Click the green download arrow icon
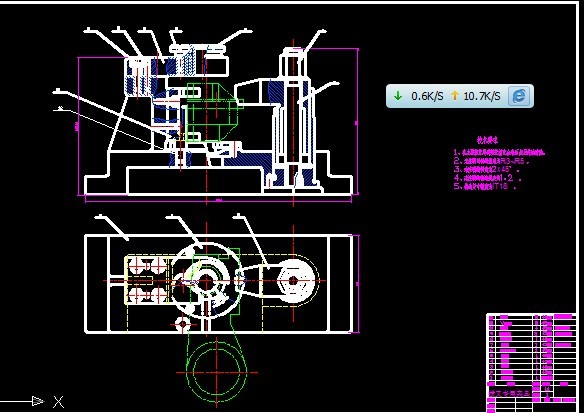Image resolution: width=584 pixels, height=413 pixels. pyautogui.click(x=398, y=96)
